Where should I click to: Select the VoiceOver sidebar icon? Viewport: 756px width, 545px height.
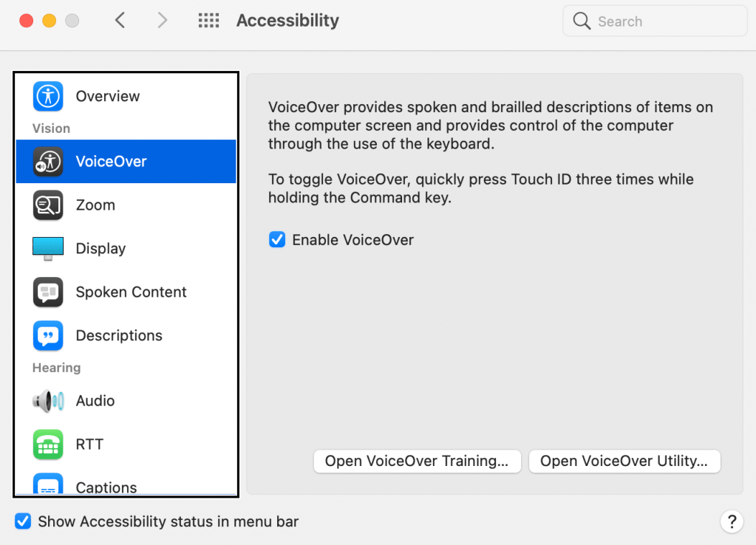tap(48, 162)
